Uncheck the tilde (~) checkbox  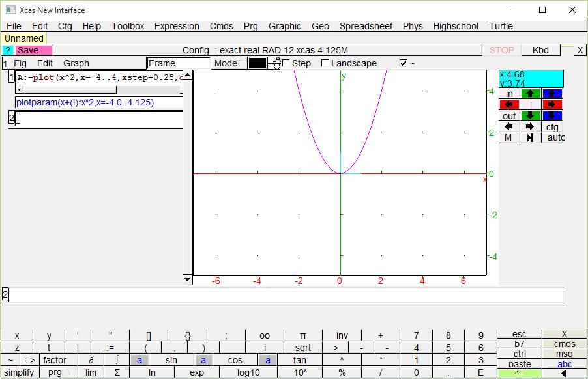coord(403,63)
